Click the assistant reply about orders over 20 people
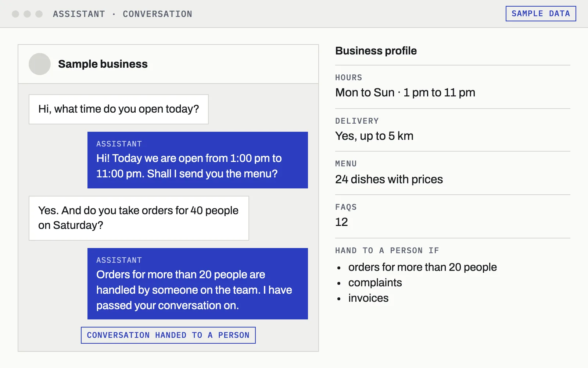This screenshot has width=588, height=368. [x=198, y=284]
